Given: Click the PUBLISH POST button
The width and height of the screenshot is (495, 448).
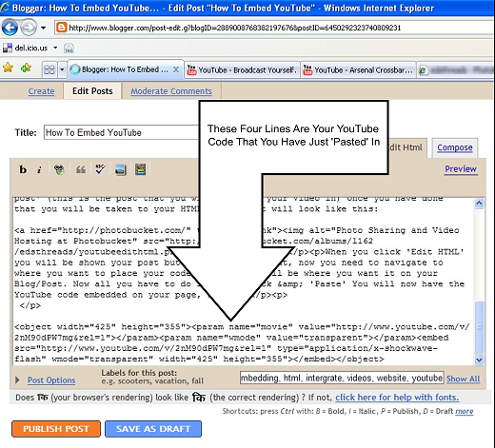Looking at the screenshot, I should pos(56,429).
